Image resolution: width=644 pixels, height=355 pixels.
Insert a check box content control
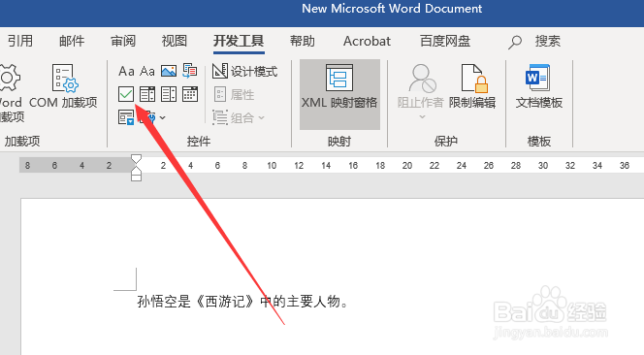tap(126, 94)
